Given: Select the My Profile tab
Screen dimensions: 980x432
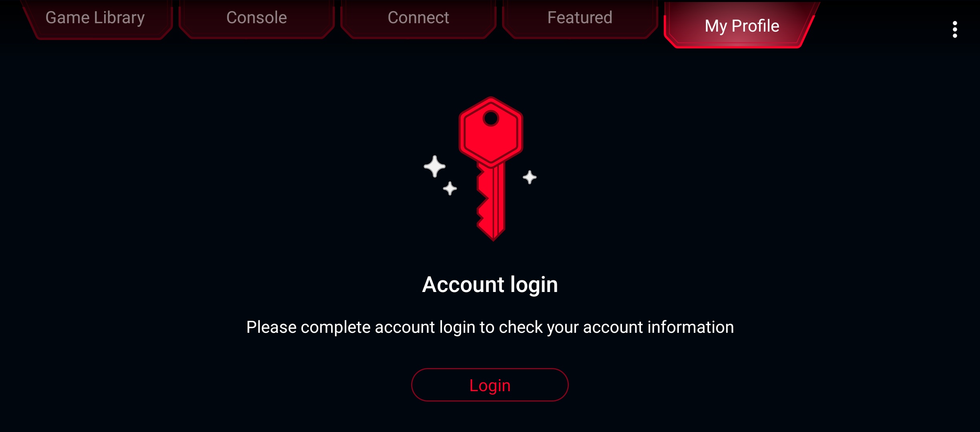Looking at the screenshot, I should [742, 26].
